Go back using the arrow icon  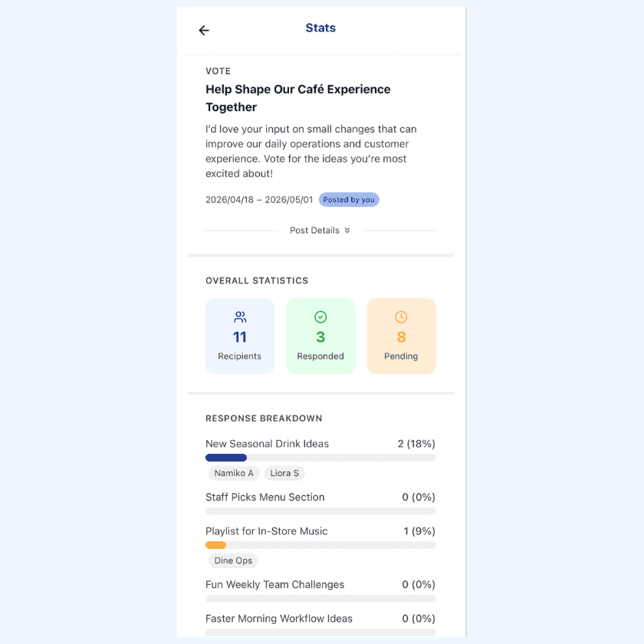click(x=204, y=31)
